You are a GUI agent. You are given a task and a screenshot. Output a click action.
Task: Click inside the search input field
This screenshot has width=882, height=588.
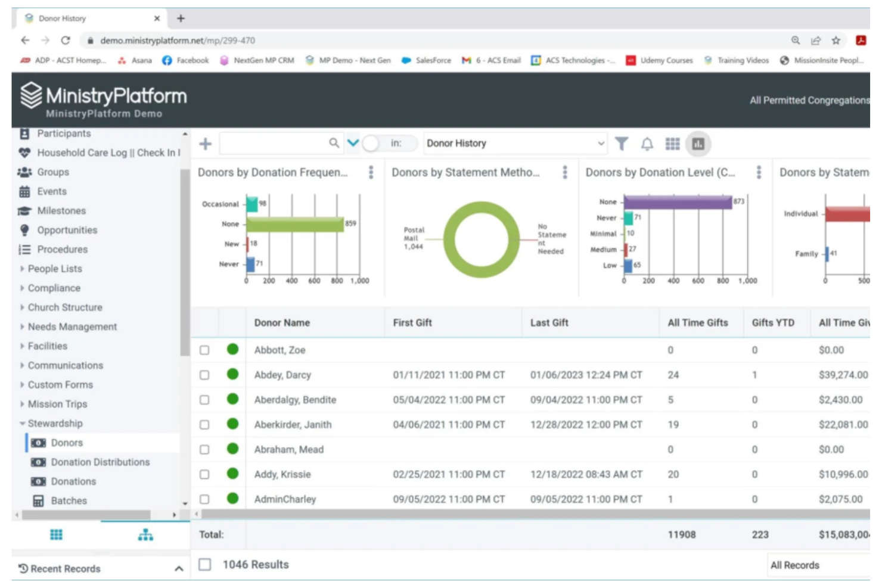(274, 143)
